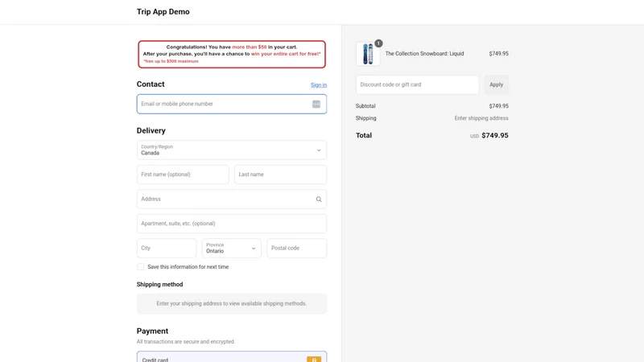This screenshot has height=362, width=644.
Task: Click the Sign in link
Action: click(x=319, y=85)
